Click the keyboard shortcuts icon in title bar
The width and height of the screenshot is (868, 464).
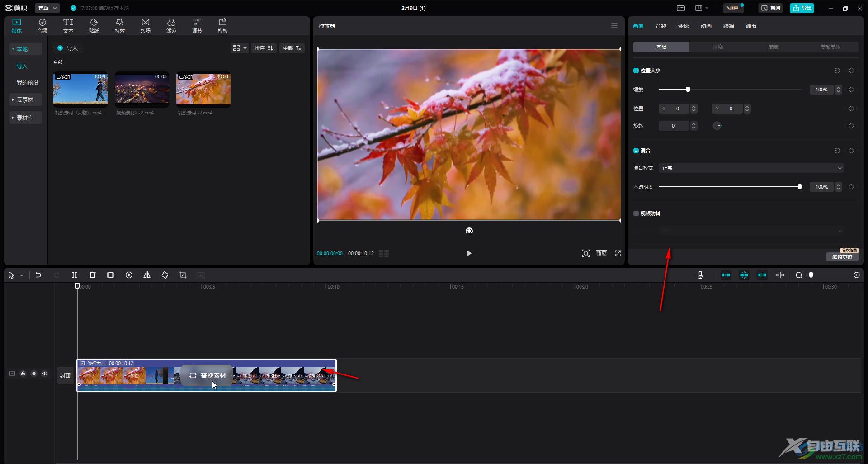[x=681, y=8]
